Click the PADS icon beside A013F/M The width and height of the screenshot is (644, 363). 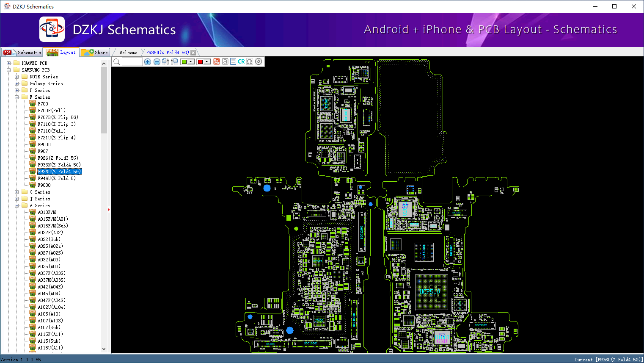(x=33, y=212)
